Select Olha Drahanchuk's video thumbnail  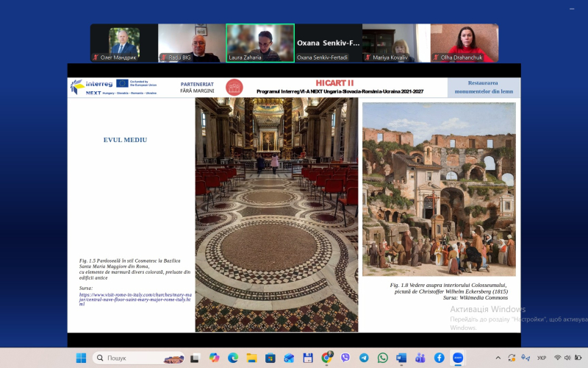[465, 43]
